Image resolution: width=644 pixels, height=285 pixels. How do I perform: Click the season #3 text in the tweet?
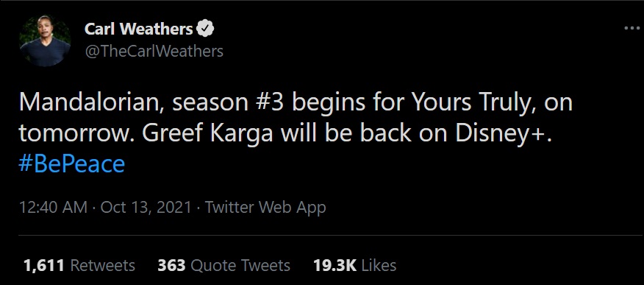click(x=228, y=103)
